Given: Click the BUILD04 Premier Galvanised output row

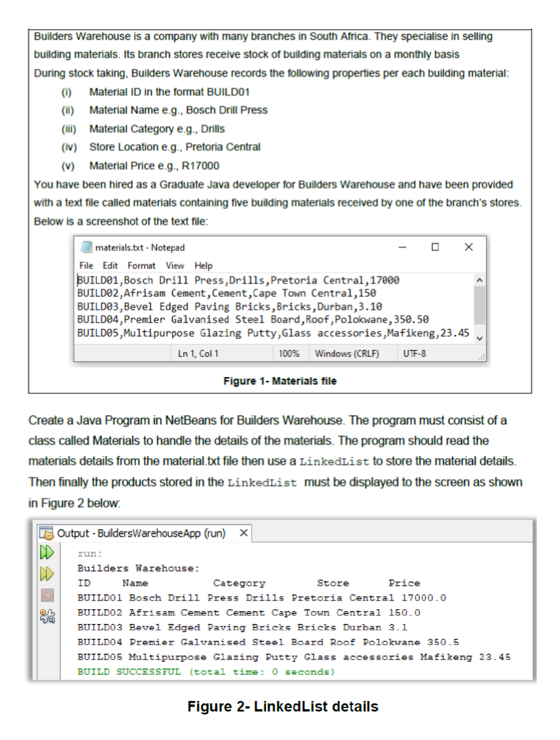Looking at the screenshot, I should [268, 642].
